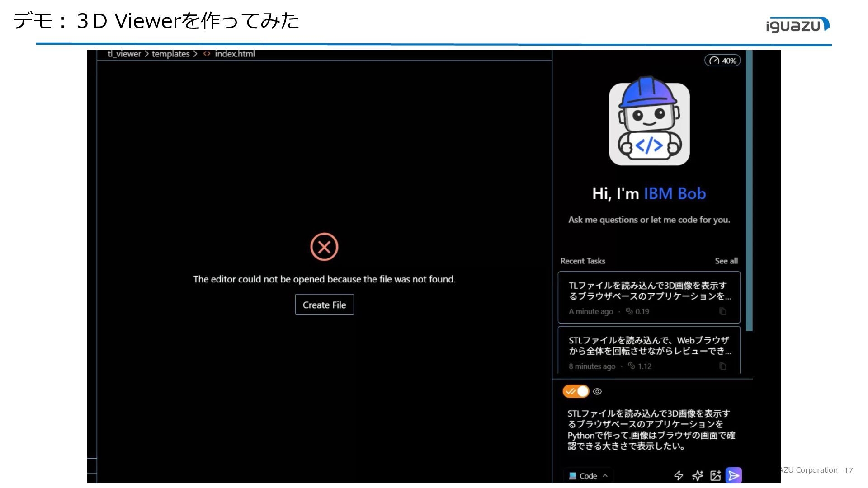Open the Code mode dropdown

tap(588, 476)
